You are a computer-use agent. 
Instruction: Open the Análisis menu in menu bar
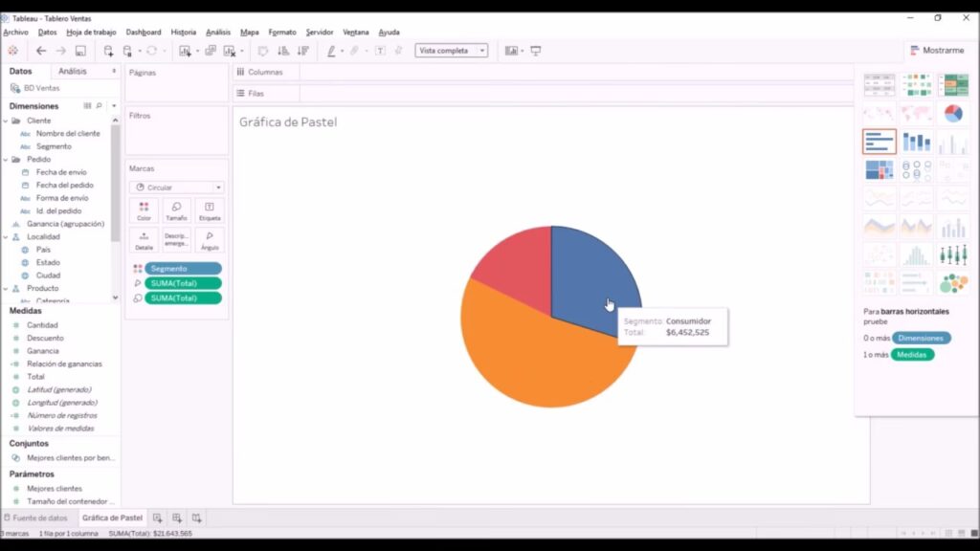point(218,32)
